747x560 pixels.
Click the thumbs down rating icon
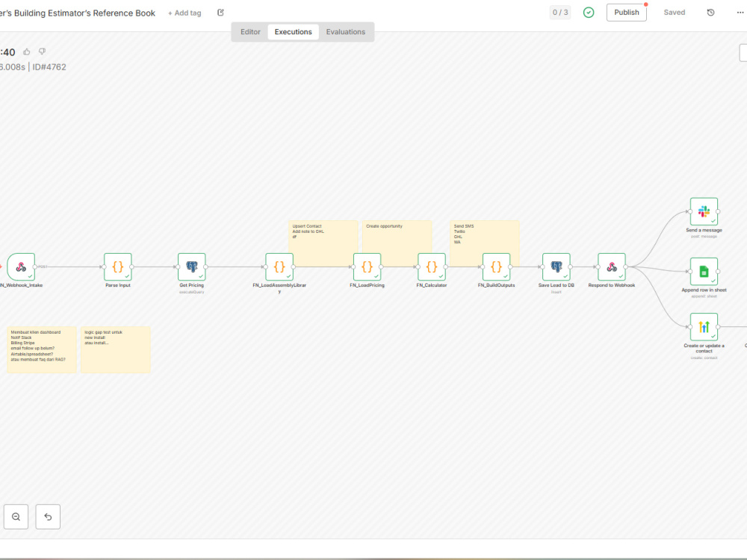(x=42, y=52)
